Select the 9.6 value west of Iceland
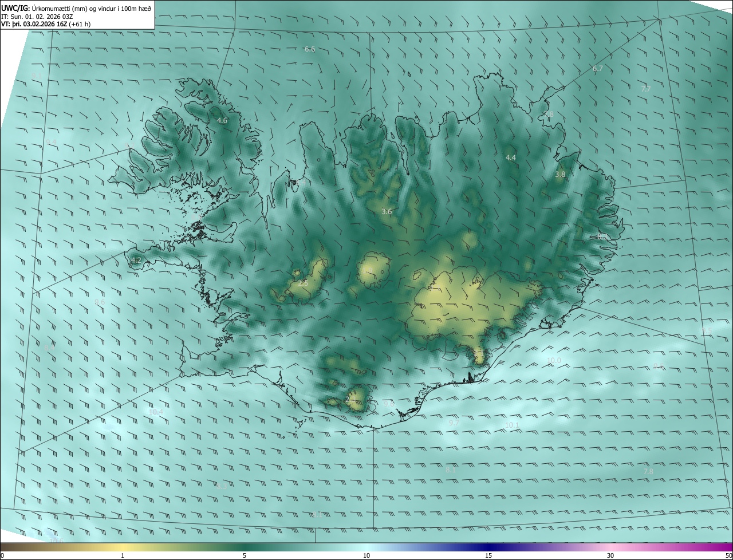 pyautogui.click(x=100, y=302)
